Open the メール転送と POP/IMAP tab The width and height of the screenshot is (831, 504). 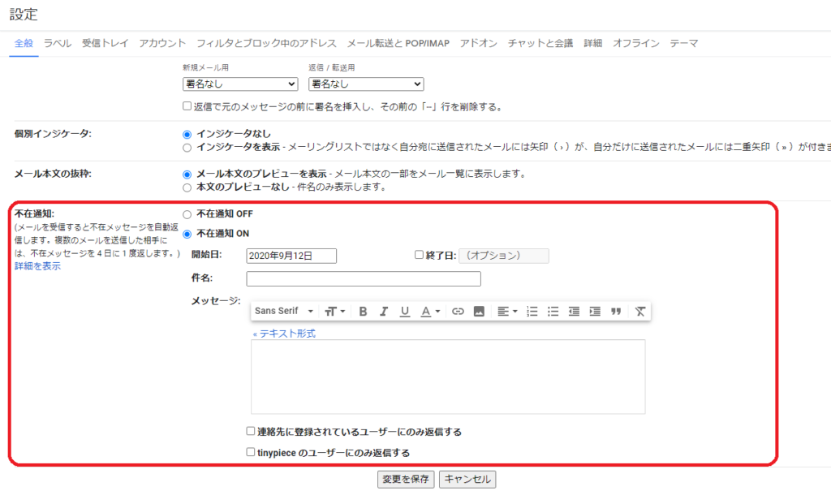click(398, 43)
